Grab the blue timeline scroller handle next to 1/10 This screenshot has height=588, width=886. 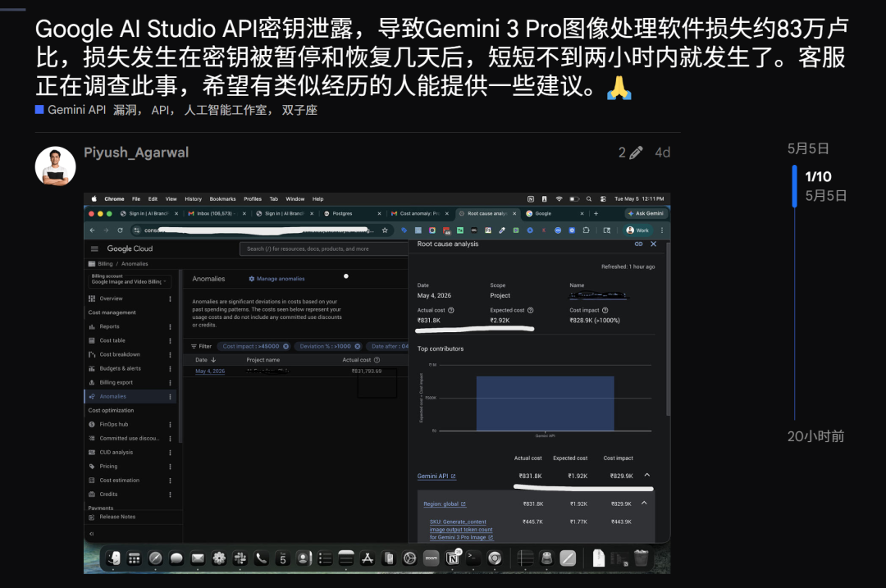(794, 186)
